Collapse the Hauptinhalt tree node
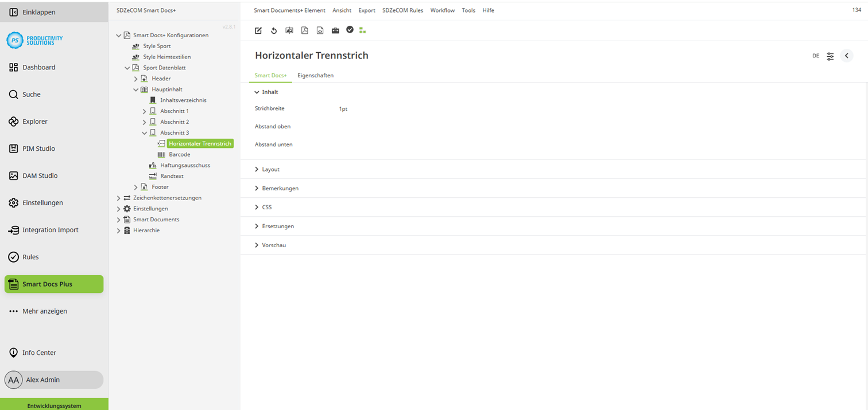This screenshot has height=410, width=868. click(136, 89)
